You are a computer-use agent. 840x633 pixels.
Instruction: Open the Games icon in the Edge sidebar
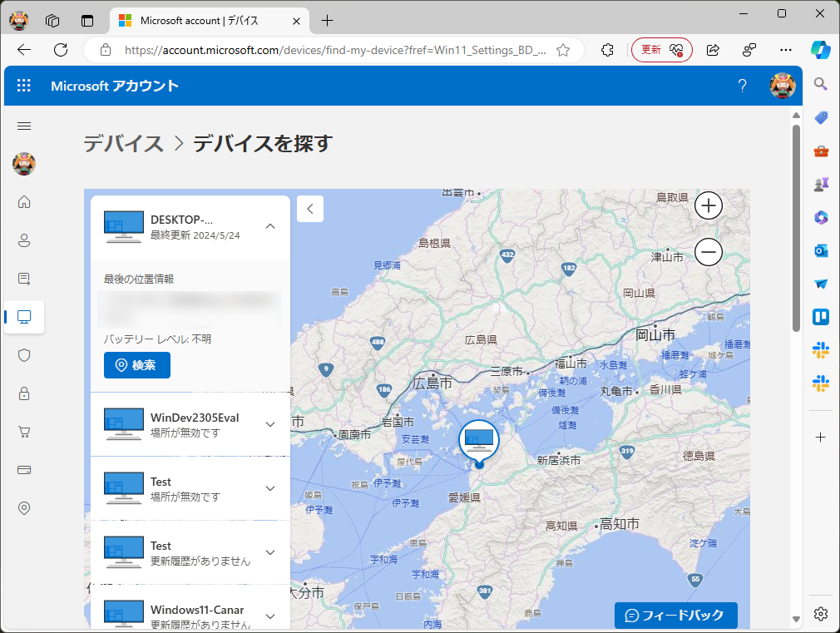point(821,184)
